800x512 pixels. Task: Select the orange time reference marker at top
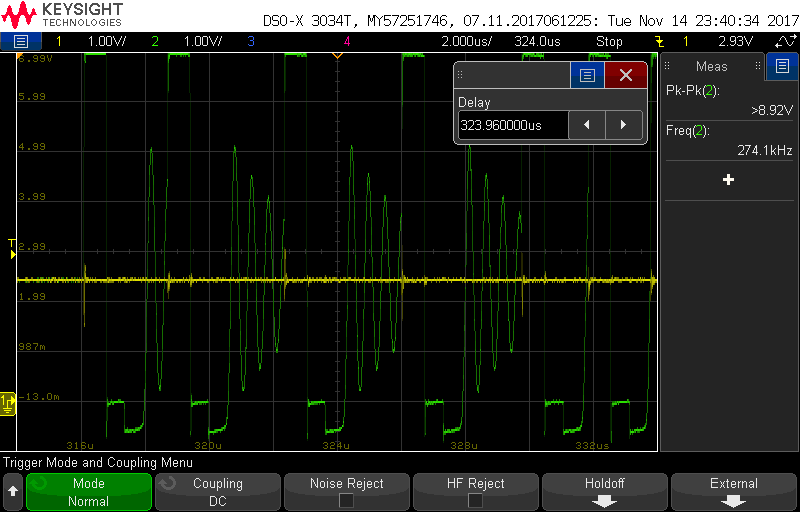coord(337,55)
